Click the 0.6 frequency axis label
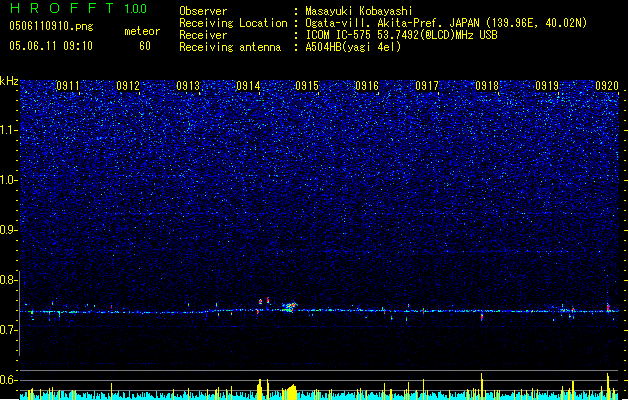 point(8,380)
